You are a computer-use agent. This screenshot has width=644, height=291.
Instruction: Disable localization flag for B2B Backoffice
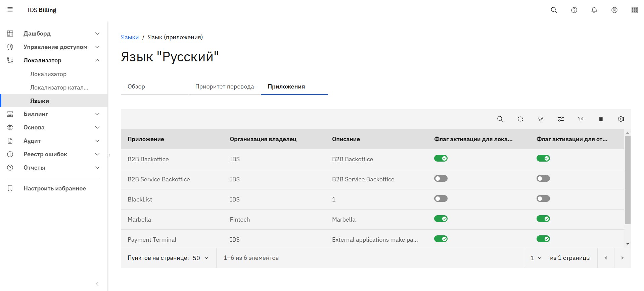441,158
